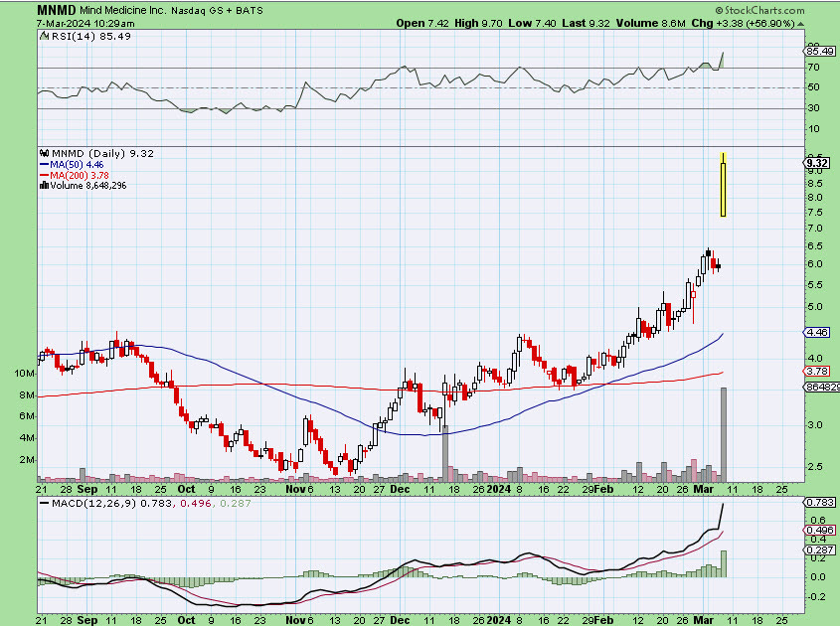Click the MACD(12,26,9) panel label
Screen dimensions: 840x626
tap(94, 504)
